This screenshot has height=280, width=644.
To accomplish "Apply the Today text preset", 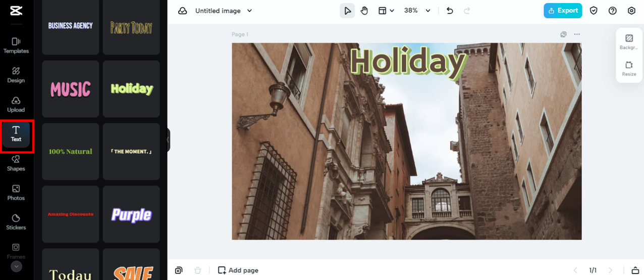I will 70,264.
